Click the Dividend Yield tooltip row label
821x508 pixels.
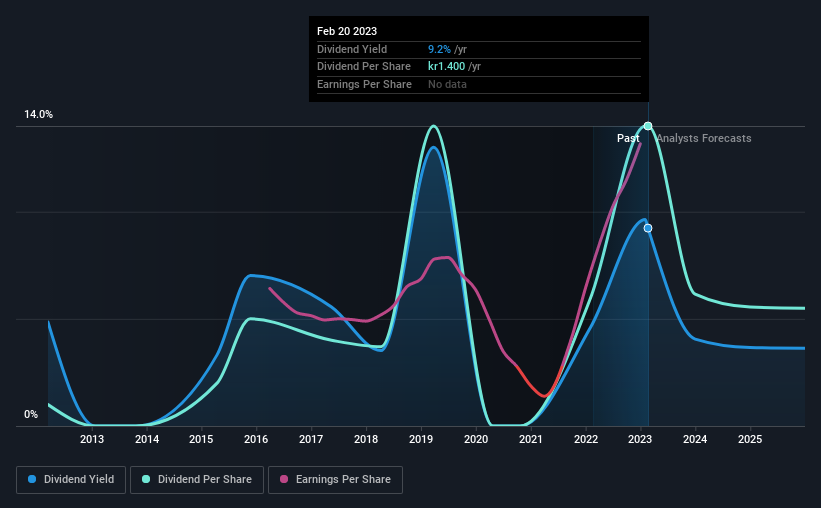click(352, 49)
